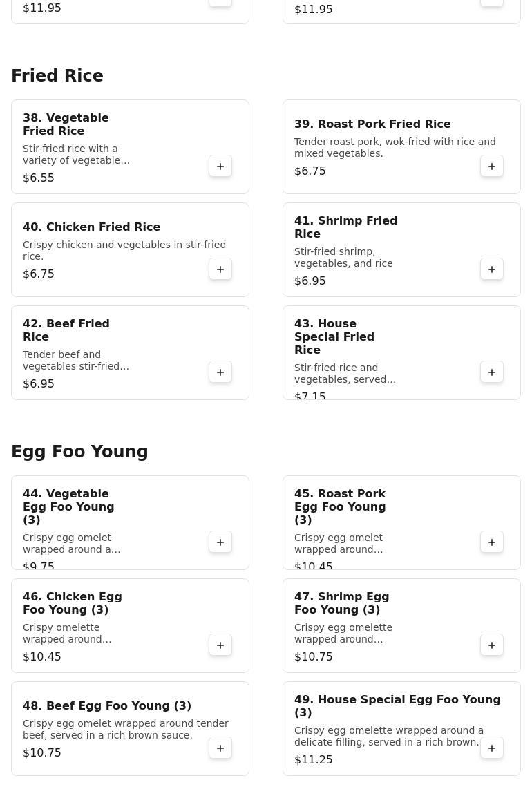The image size is (532, 807).
Task: Add Roast Pork Fried Rice to cart
Action: click(492, 167)
